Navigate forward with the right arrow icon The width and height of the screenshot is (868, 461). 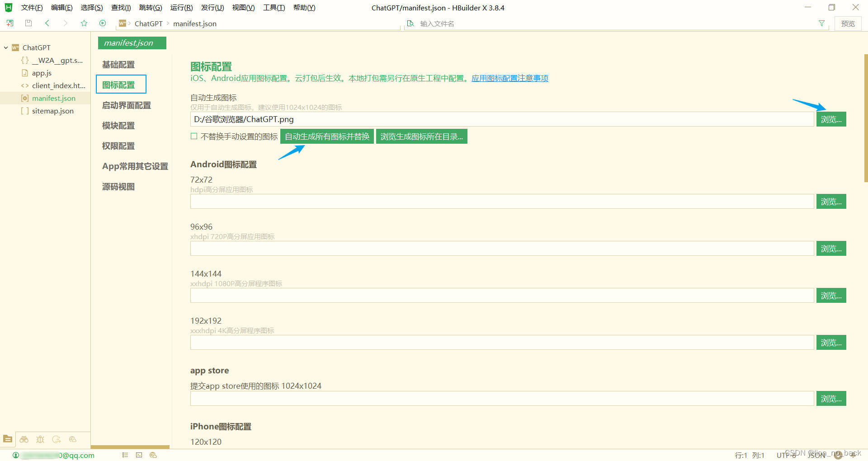[x=66, y=23]
